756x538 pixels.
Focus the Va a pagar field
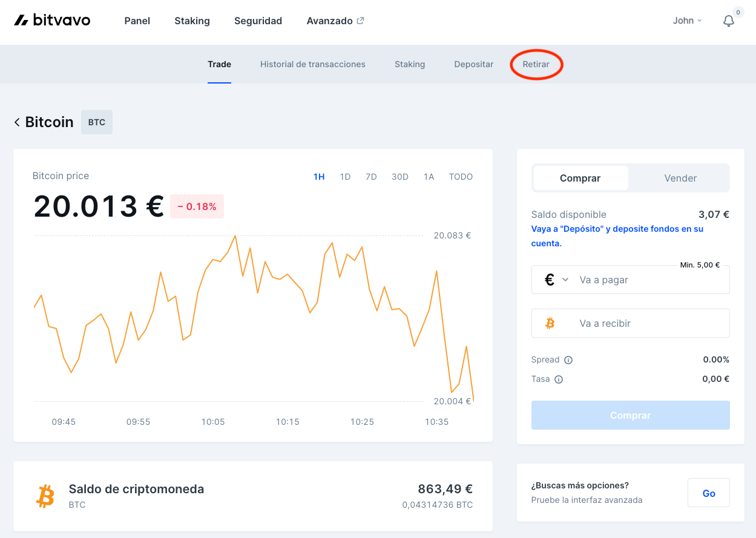[631, 280]
